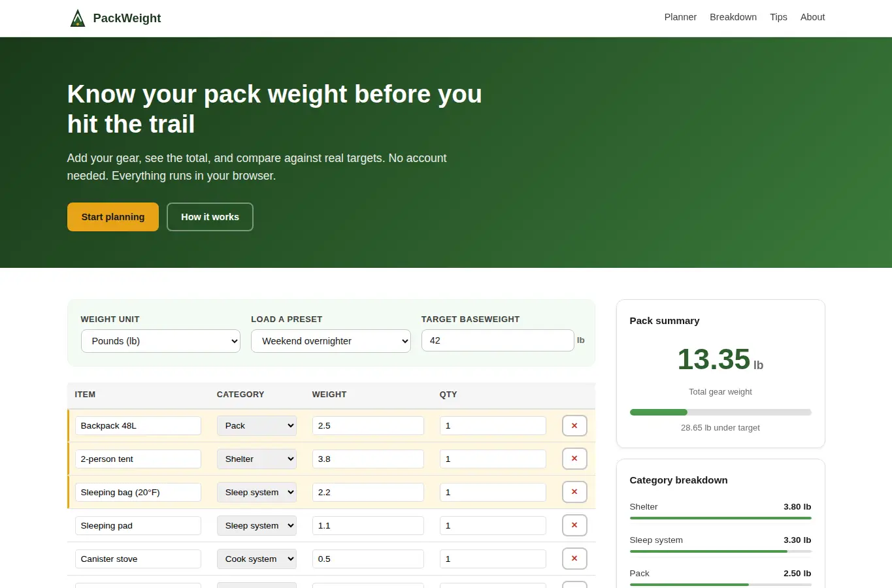Click the Pack 2.50 lb value
The image size is (892, 588).
pos(797,574)
